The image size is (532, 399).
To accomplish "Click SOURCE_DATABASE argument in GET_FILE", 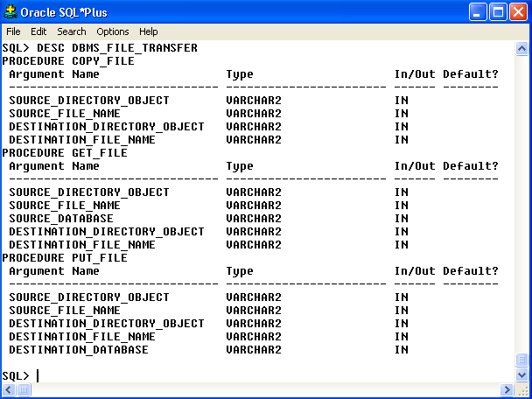I will pos(61,219).
